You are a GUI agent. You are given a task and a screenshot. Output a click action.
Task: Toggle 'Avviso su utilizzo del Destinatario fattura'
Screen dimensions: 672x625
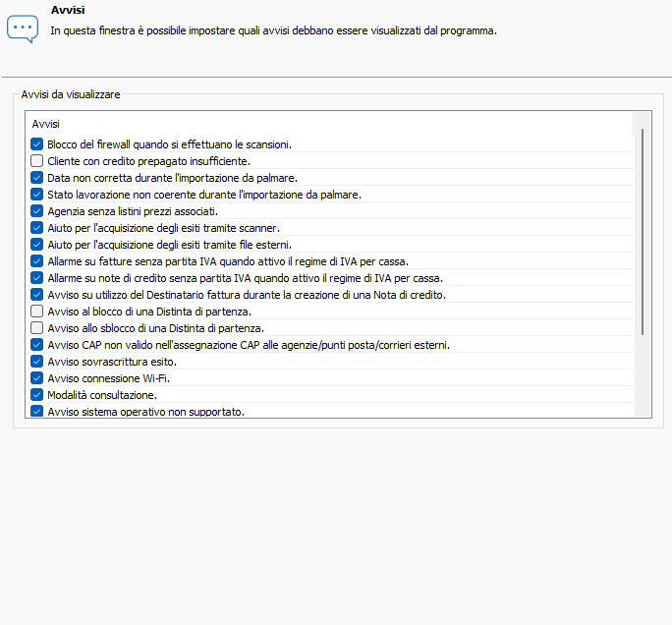pyautogui.click(x=37, y=295)
